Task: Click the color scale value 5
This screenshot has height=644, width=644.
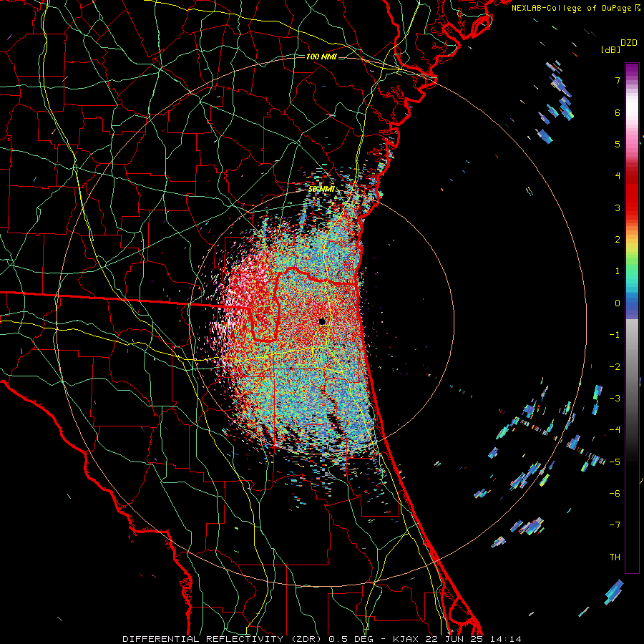Action: click(x=618, y=144)
